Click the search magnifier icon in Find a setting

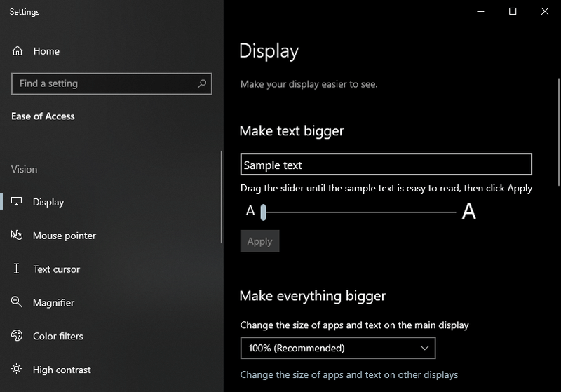coord(202,83)
